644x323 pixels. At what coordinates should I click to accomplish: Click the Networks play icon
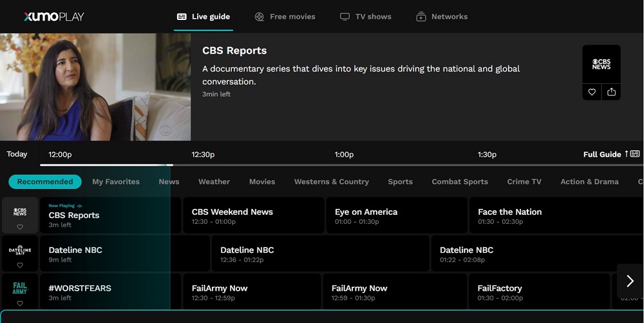[421, 17]
